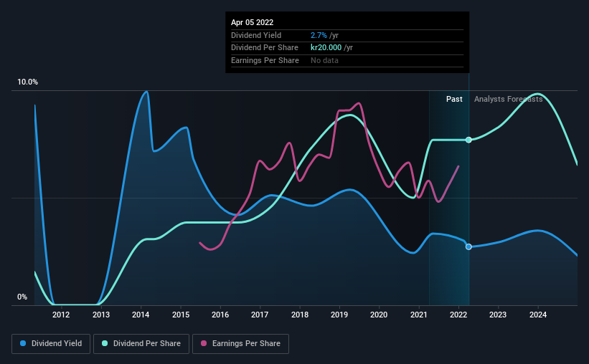Click the No data earnings value

[324, 60]
